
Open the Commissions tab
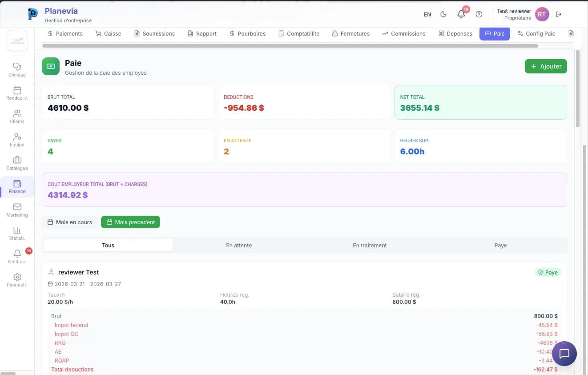point(404,33)
